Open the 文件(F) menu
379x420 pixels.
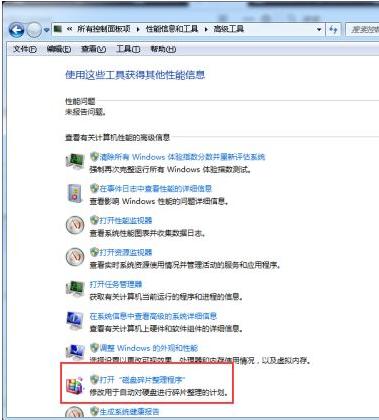[x=24, y=49]
